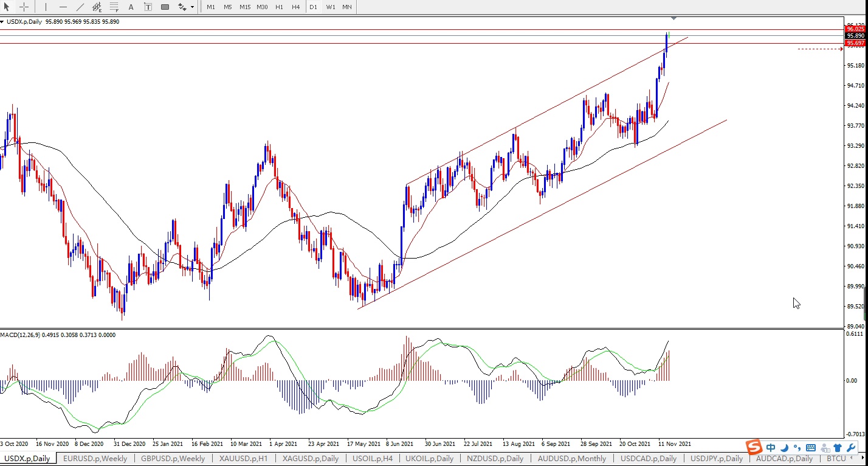The height and width of the screenshot is (466, 868).
Task: Choose the text label tool
Action: coord(148,7)
